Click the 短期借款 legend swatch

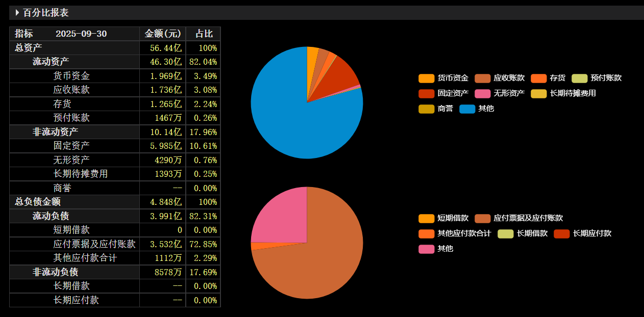click(427, 218)
